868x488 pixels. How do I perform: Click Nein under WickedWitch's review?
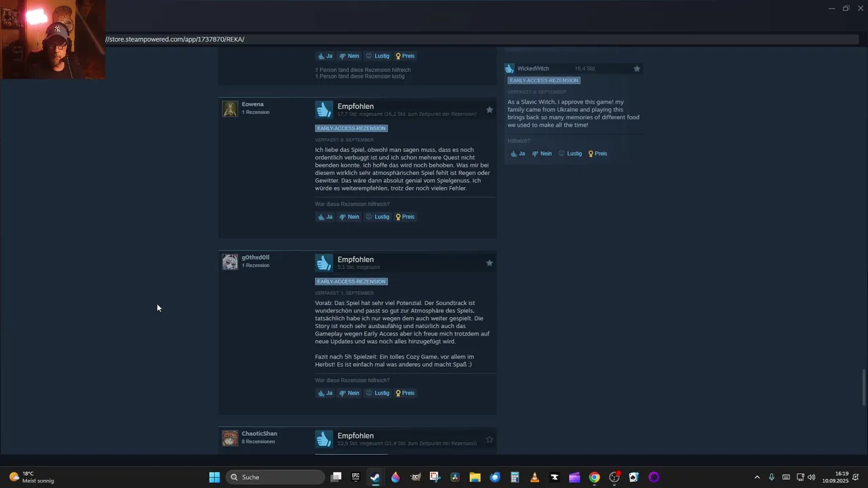pyautogui.click(x=542, y=154)
